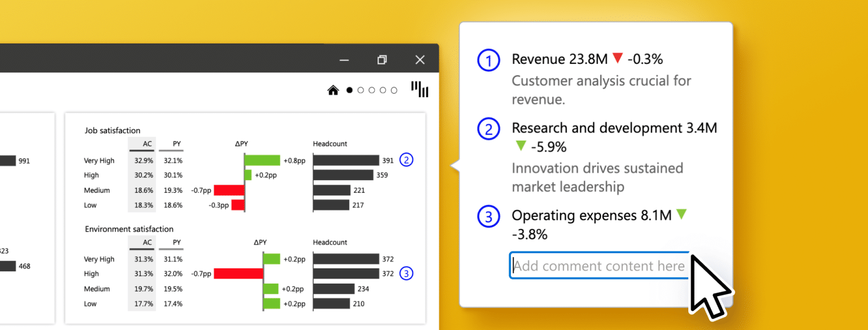Click the home icon in report navigation

tap(333, 90)
